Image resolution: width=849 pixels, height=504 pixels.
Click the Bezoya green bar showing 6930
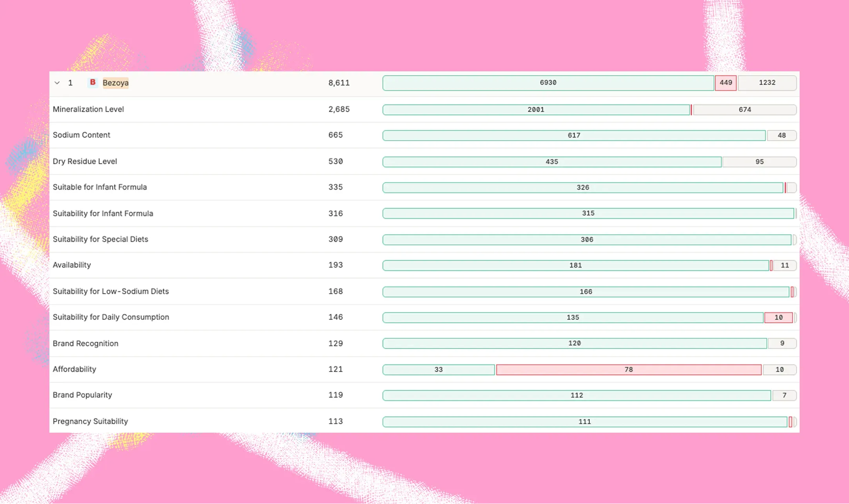548,83
